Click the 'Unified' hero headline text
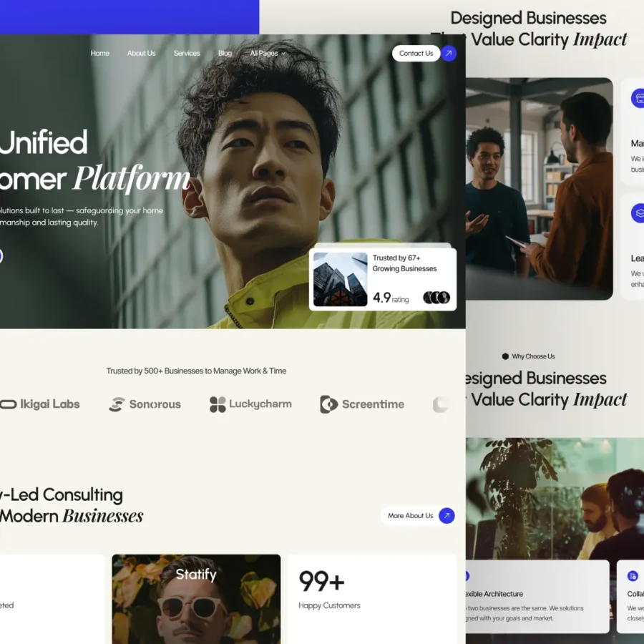Image resolution: width=644 pixels, height=644 pixels. click(44, 142)
